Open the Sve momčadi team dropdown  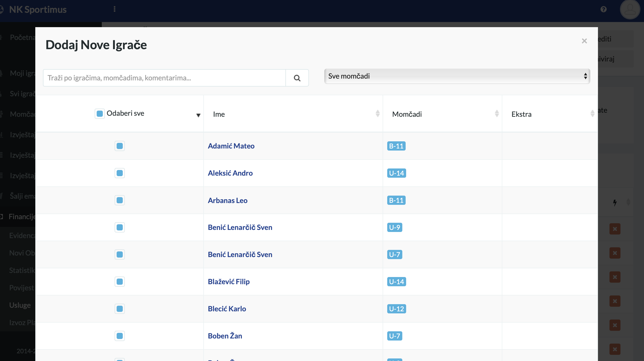[457, 76]
